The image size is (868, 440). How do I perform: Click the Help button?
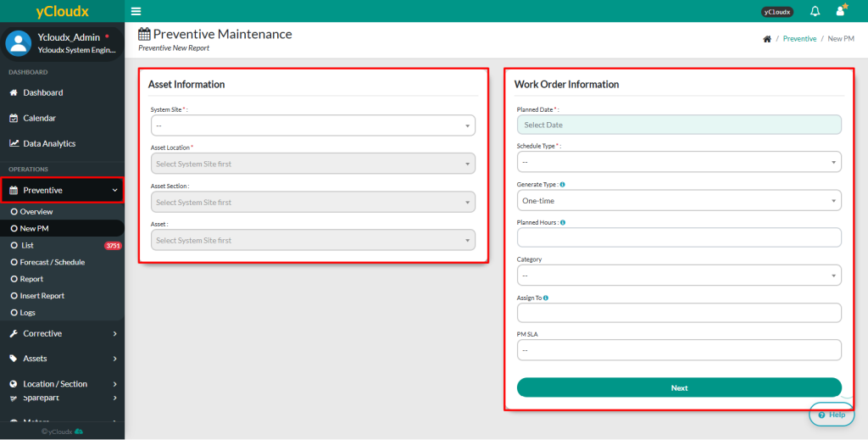[x=832, y=415]
